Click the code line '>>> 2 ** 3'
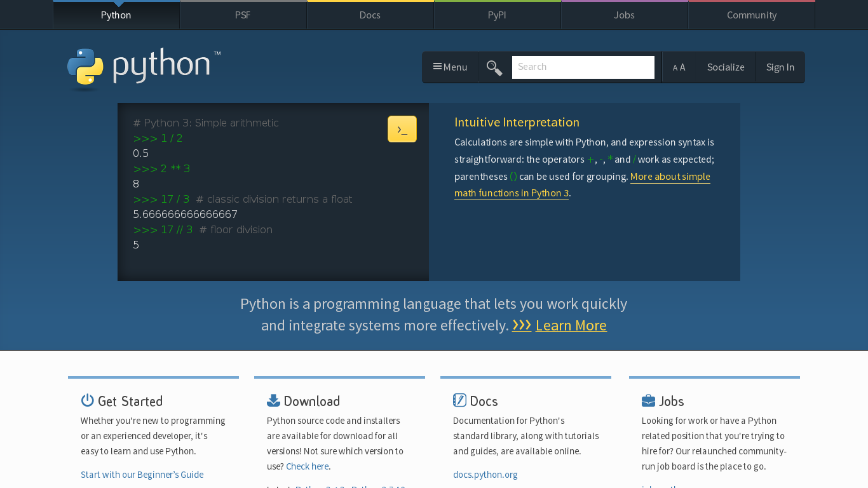Image resolution: width=868 pixels, height=488 pixels. pyautogui.click(x=161, y=168)
